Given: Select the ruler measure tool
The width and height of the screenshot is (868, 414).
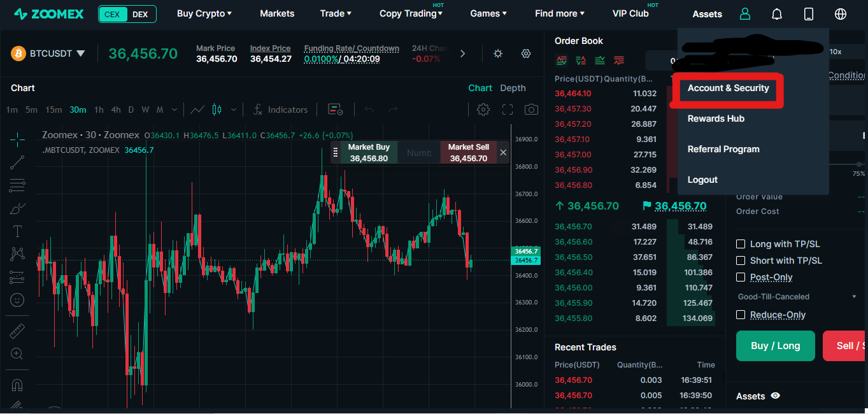Looking at the screenshot, I should pos(17,331).
